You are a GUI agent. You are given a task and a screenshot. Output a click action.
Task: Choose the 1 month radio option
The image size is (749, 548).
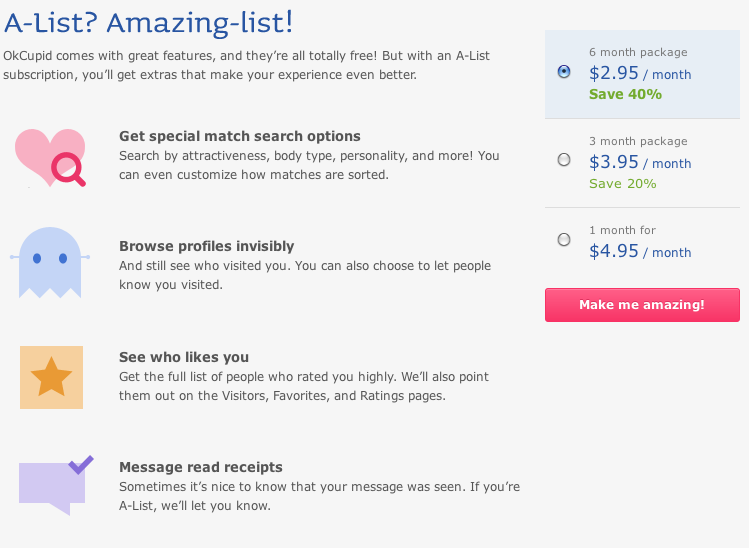click(x=564, y=239)
